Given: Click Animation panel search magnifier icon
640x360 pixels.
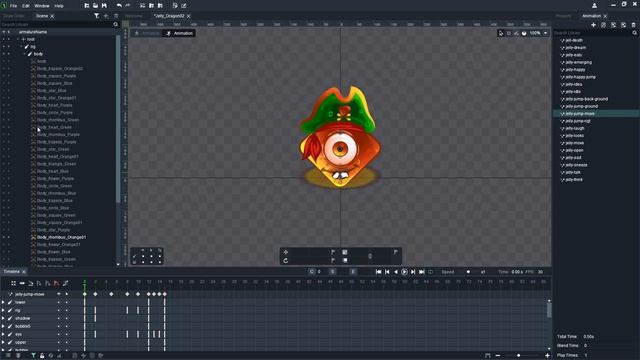Looking at the screenshot, I should coord(634,33).
